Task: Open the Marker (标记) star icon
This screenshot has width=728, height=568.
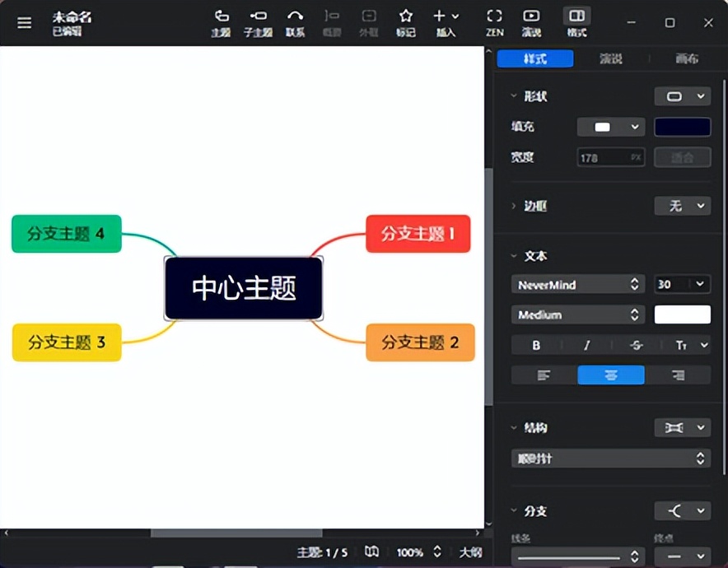Action: (x=405, y=21)
